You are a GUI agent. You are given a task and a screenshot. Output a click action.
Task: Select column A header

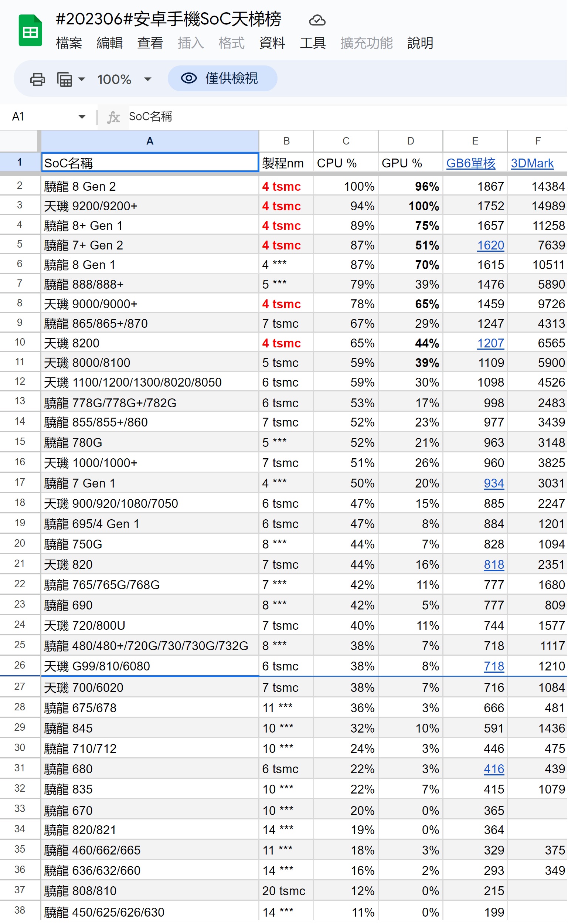(x=150, y=141)
